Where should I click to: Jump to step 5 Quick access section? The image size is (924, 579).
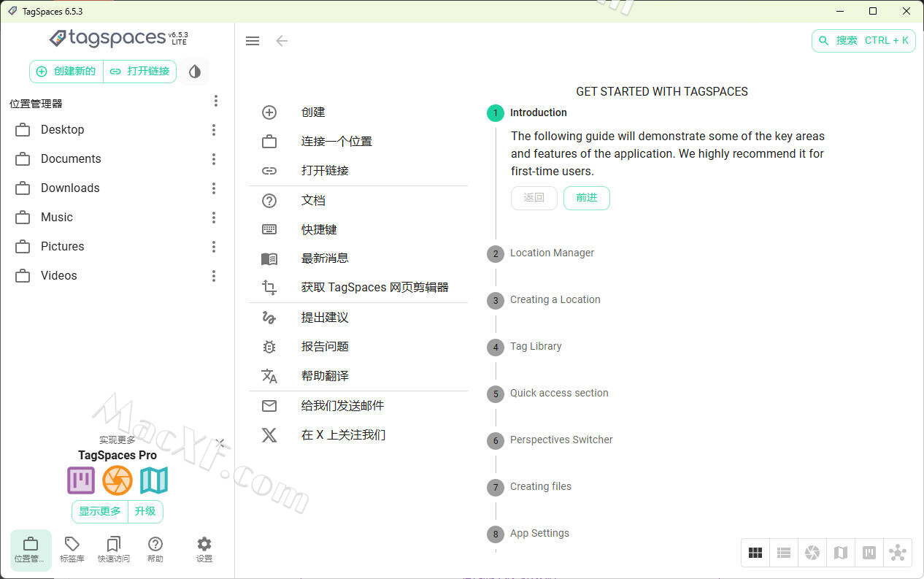(548, 394)
